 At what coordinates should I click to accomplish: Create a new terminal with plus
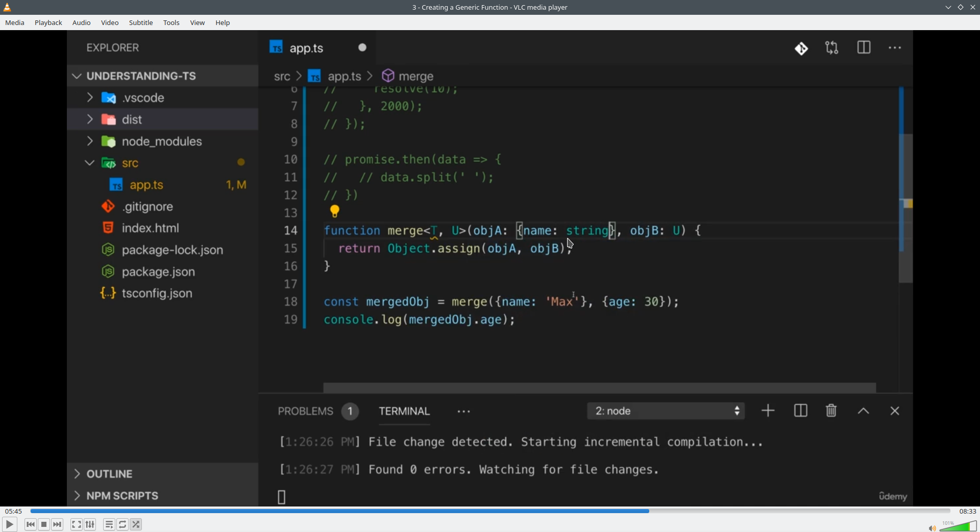click(768, 411)
